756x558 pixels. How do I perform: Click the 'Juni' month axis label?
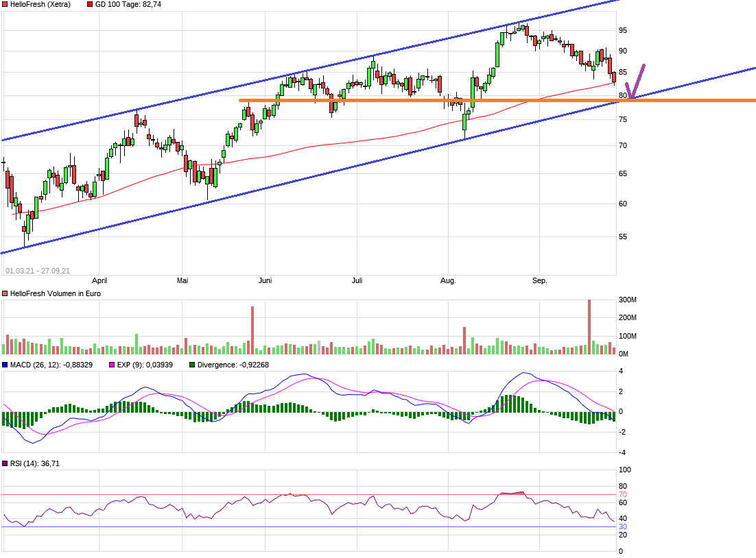pyautogui.click(x=265, y=280)
